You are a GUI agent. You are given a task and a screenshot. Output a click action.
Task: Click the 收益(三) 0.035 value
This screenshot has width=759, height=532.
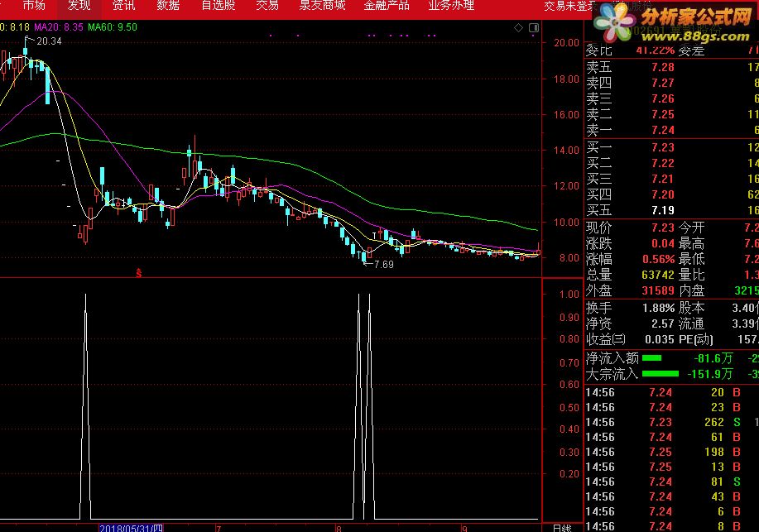[x=660, y=340]
